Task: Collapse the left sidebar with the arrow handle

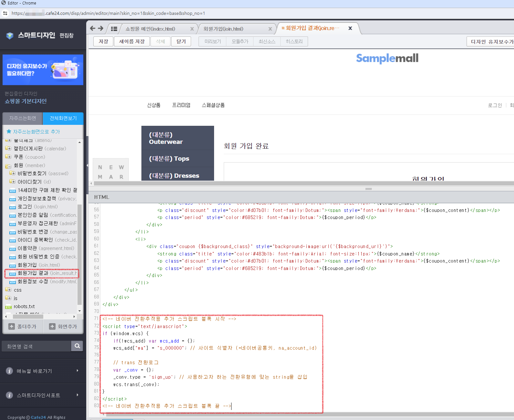Action: tap(87, 165)
